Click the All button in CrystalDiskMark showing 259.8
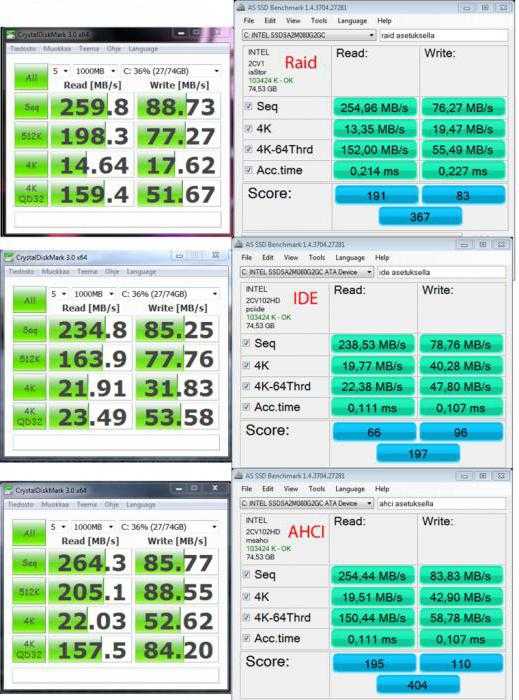The height and width of the screenshot is (700, 519). tap(31, 78)
